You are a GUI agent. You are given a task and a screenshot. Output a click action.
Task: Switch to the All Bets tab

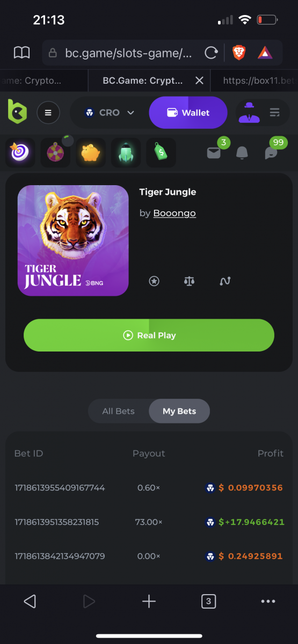click(x=119, y=411)
